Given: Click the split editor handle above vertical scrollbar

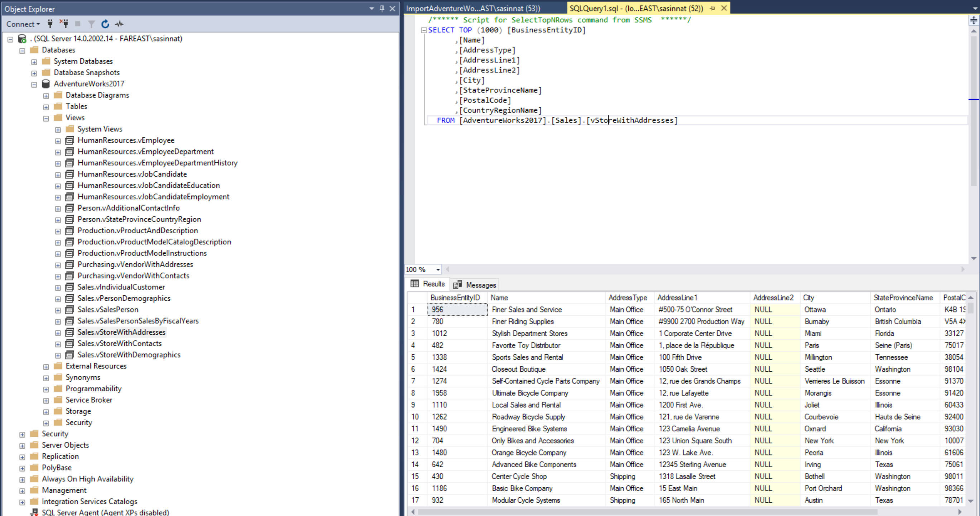Looking at the screenshot, I should (974, 20).
